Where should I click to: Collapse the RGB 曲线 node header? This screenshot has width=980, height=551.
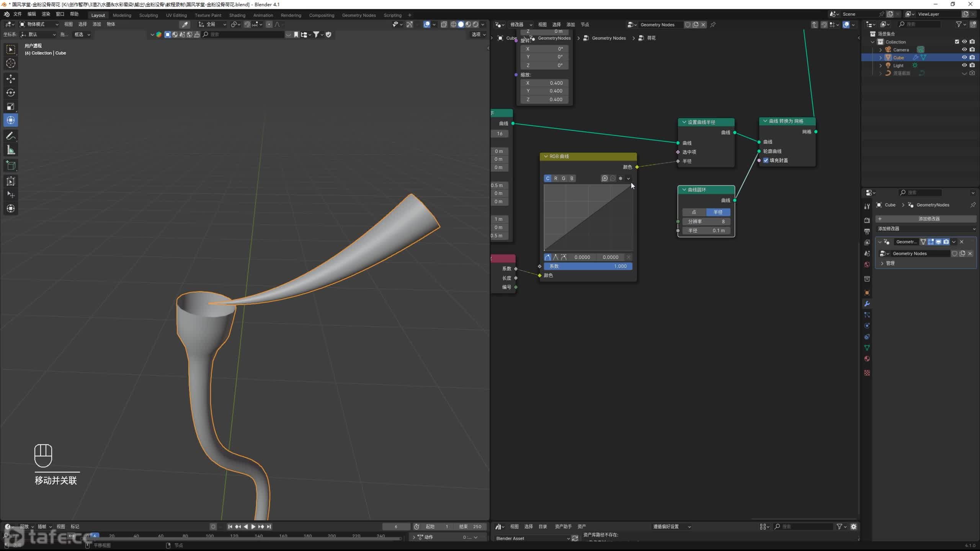(x=546, y=156)
